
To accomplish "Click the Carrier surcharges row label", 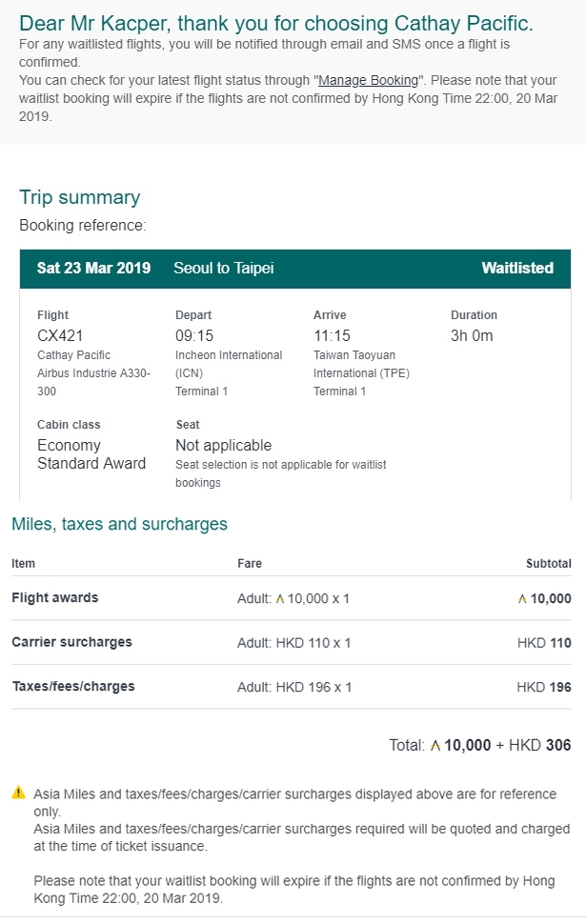I will 71,642.
